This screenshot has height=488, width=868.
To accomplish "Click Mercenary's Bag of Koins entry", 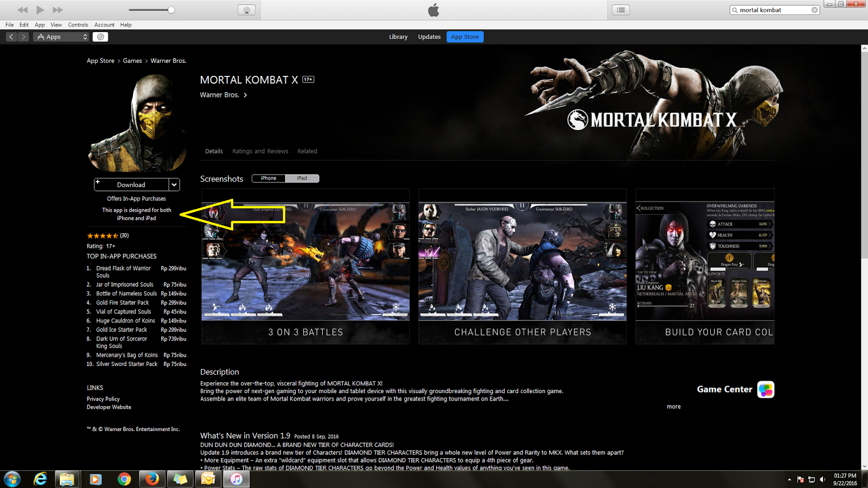I will (136, 355).
